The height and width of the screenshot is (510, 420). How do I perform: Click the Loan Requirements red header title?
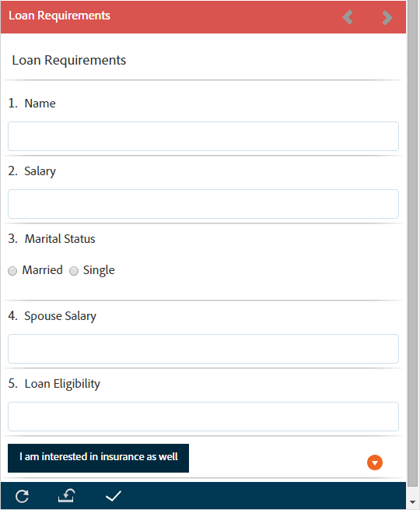pyautogui.click(x=59, y=16)
